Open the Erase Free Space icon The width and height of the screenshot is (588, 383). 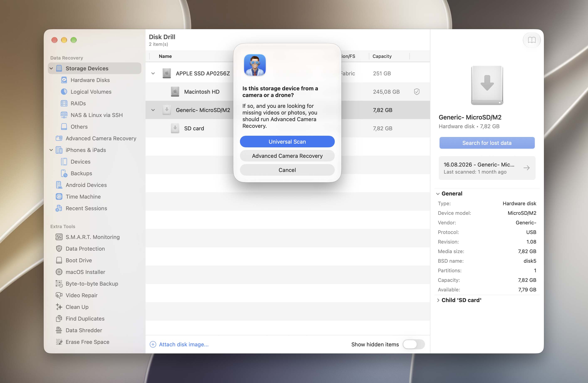pyautogui.click(x=59, y=342)
